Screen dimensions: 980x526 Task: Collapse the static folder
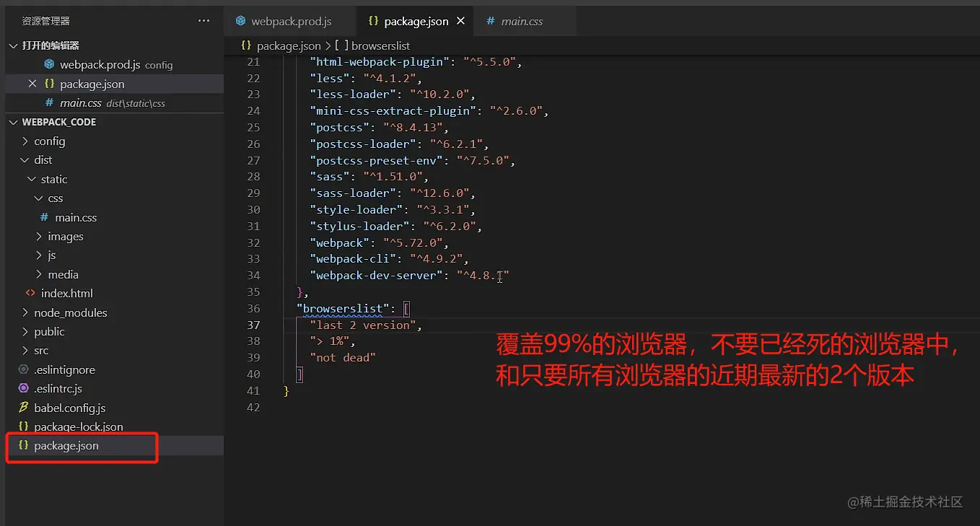coord(32,179)
